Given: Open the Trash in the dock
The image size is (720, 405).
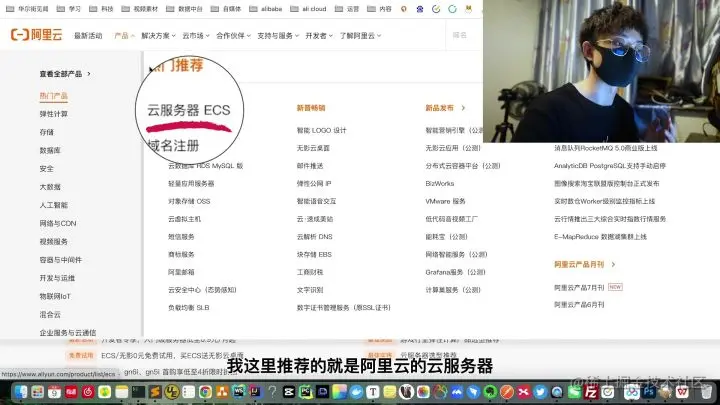Looking at the screenshot, I should click(x=707, y=392).
